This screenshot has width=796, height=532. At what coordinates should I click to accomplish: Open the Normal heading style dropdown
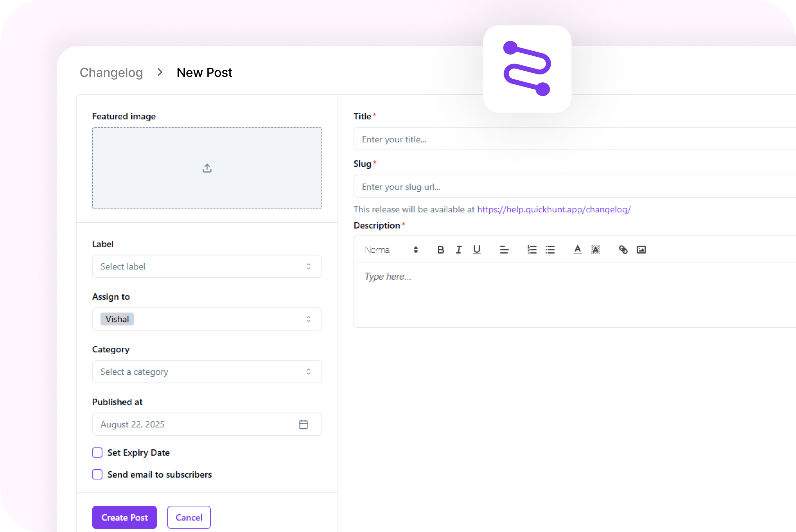tap(391, 250)
